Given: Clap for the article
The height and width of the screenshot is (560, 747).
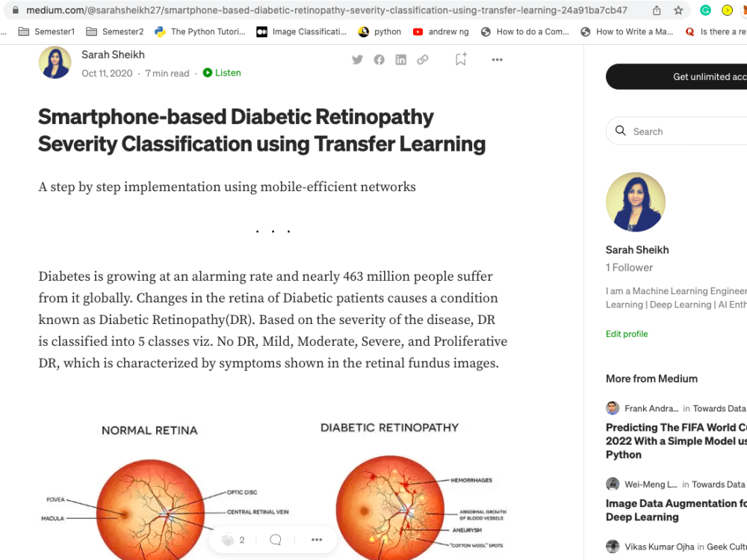Looking at the screenshot, I should click(x=228, y=540).
